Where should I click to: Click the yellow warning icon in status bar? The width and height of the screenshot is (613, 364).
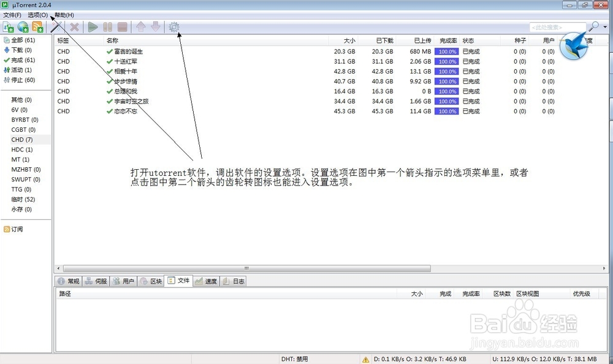pos(365,359)
